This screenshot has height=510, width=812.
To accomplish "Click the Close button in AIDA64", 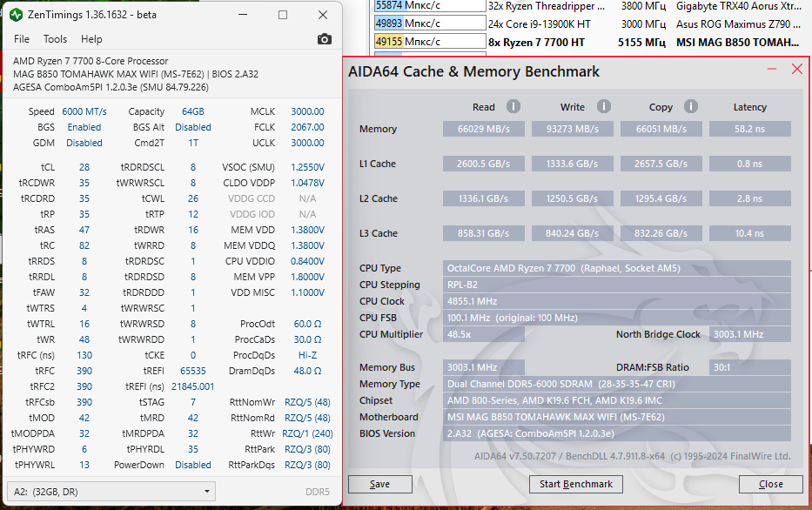I will (770, 484).
